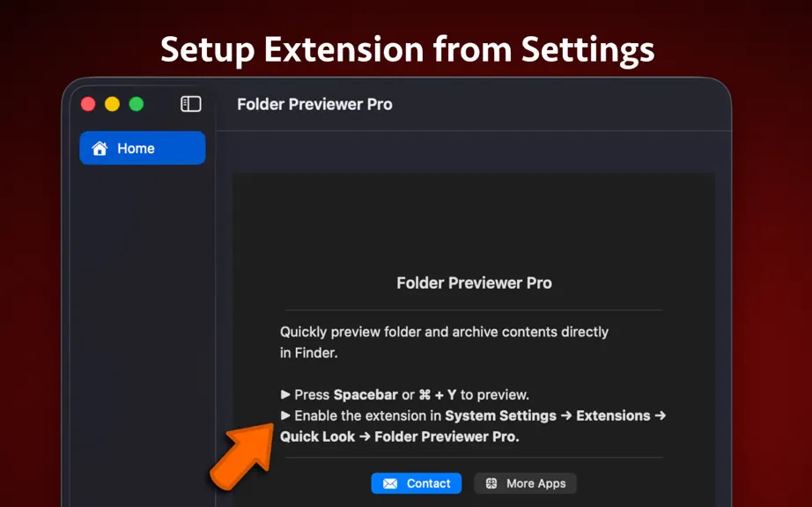Toggle the sidebar visibility icon
812x507 pixels.
(190, 104)
